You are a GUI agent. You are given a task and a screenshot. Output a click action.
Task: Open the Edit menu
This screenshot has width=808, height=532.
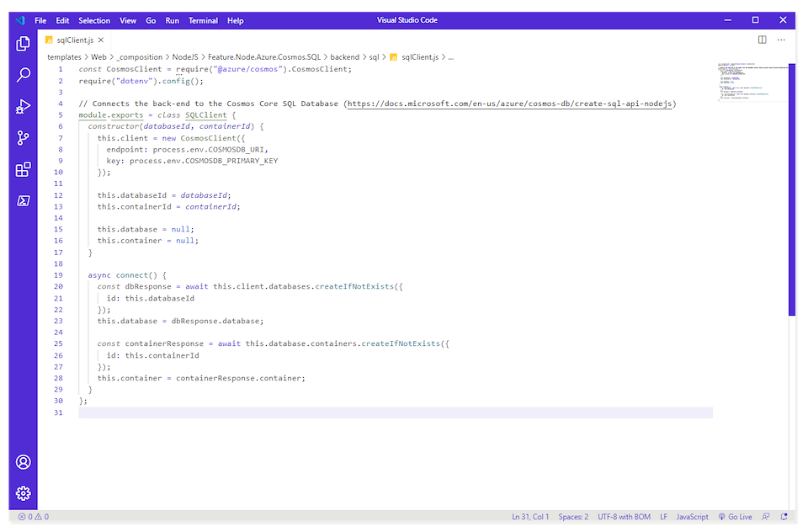tap(62, 20)
